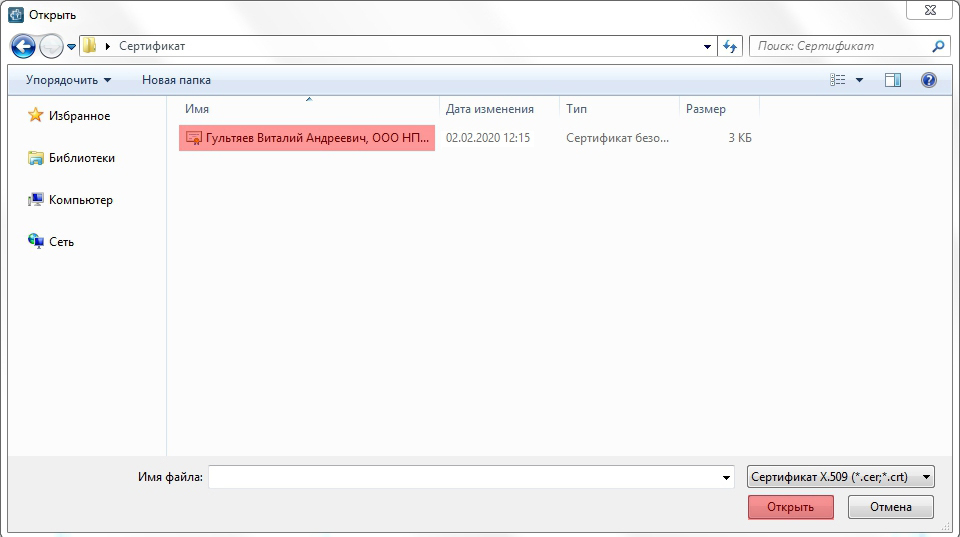960x537 pixels.
Task: Open the view options dropdown arrow
Action: click(x=859, y=80)
